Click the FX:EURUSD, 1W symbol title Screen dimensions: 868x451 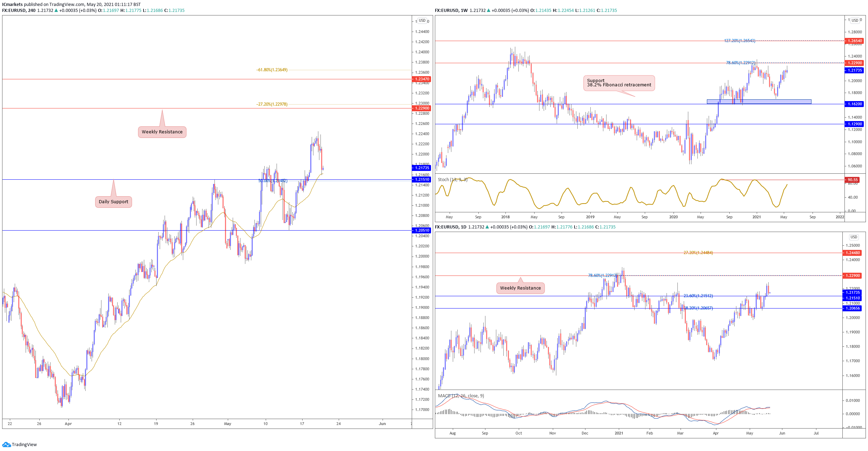[451, 11]
